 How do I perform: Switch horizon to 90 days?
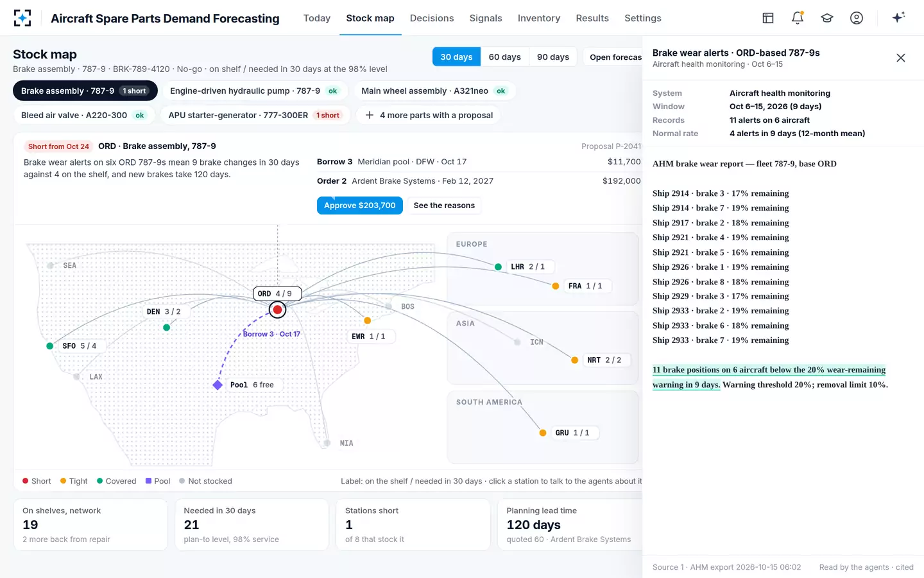coord(553,57)
